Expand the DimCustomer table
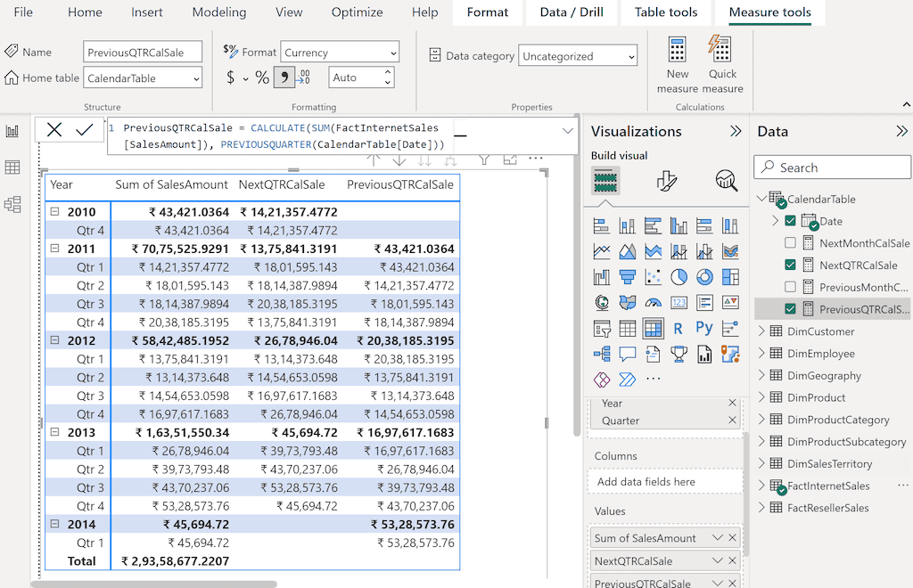Viewport: 913px width, 588px height. click(763, 331)
